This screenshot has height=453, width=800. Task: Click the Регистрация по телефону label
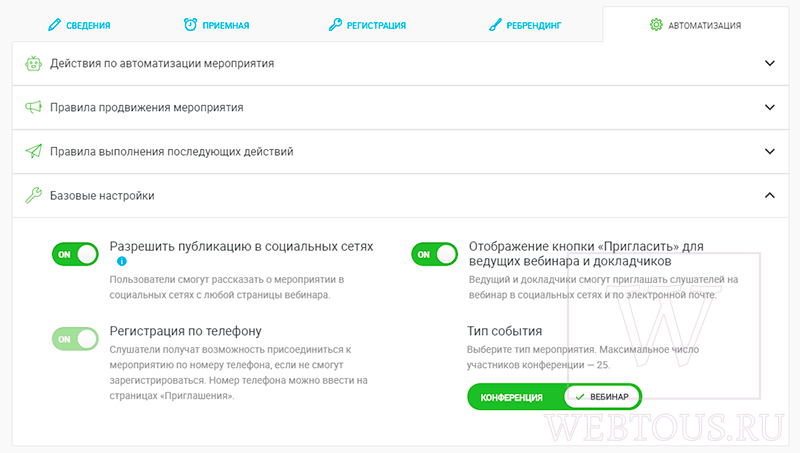185,331
